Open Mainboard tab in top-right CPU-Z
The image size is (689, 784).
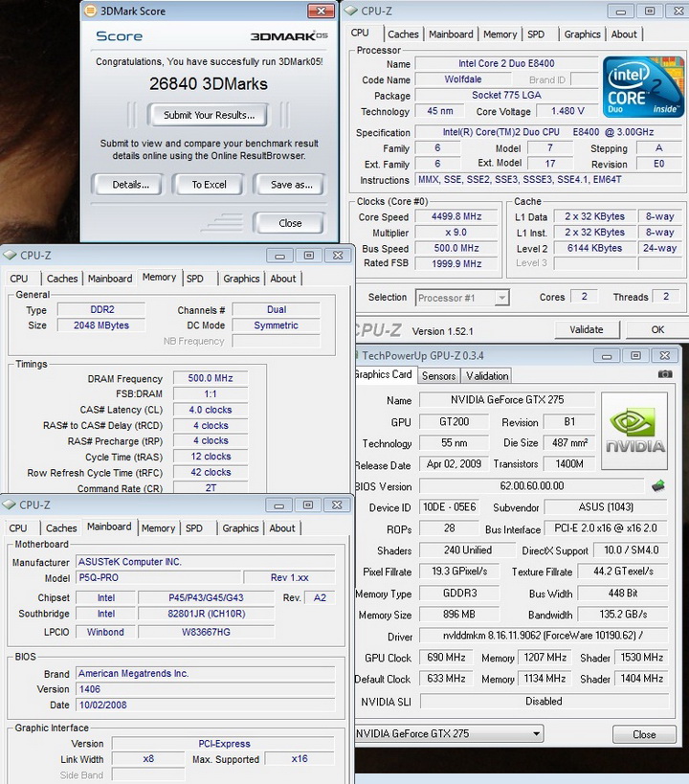451,34
